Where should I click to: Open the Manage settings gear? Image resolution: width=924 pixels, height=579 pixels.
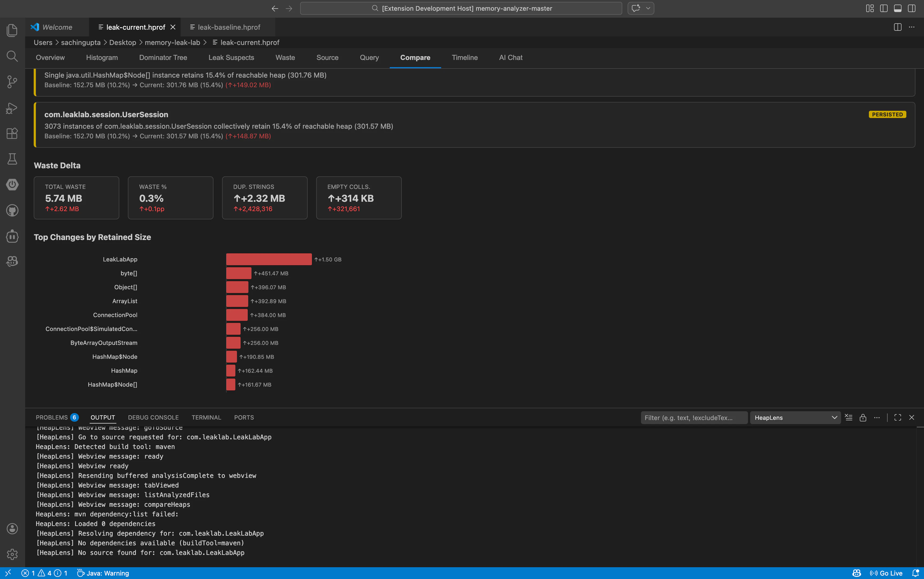tap(12, 554)
